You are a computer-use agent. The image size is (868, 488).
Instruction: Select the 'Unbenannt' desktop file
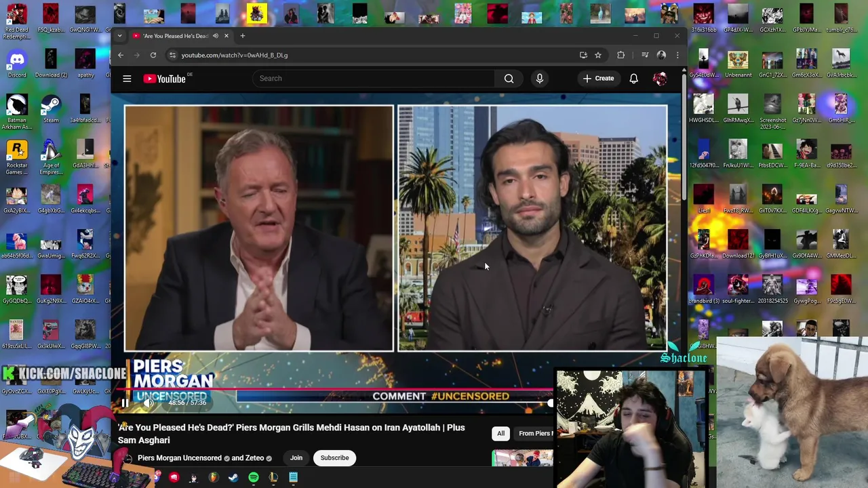(738, 64)
